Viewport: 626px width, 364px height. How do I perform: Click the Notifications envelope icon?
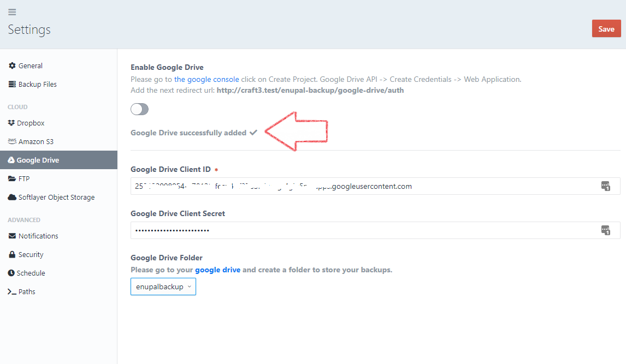point(13,236)
